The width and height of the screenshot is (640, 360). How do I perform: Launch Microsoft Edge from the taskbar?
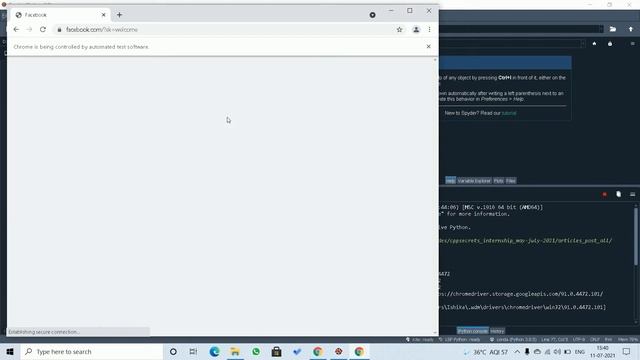point(214,351)
